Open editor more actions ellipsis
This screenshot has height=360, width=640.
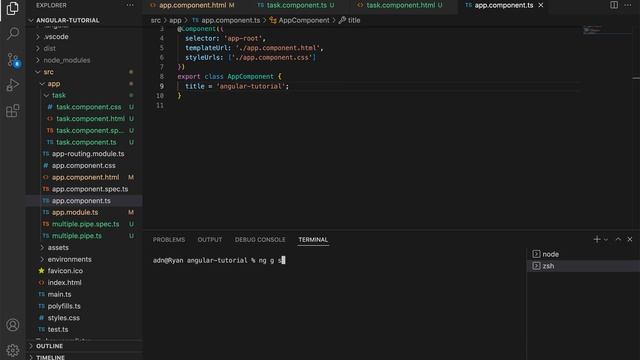[628, 5]
